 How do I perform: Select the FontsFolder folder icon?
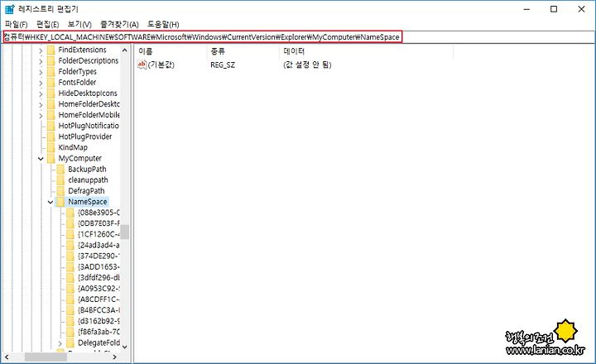tap(51, 83)
